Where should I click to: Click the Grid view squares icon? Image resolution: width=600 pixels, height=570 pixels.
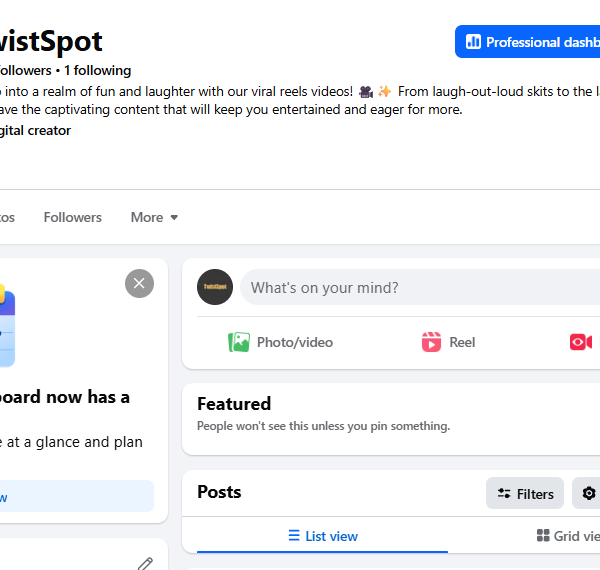tap(543, 536)
